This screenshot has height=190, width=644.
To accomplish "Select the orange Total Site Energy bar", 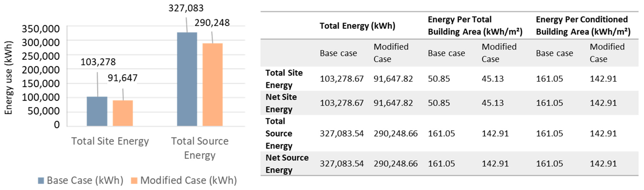I will tap(123, 113).
